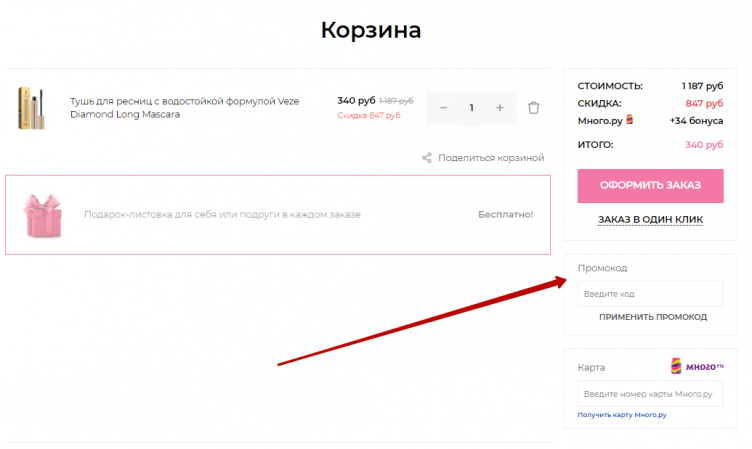Decrease product quantity with the minus button
The image size is (752, 449).
pos(443,108)
